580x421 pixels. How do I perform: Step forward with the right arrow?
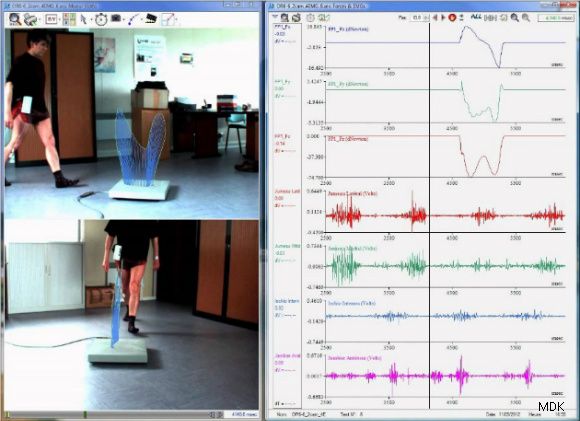[443, 17]
